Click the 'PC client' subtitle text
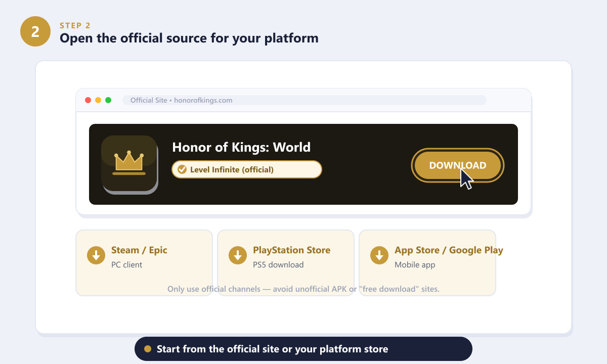This screenshot has width=607, height=364. click(x=127, y=264)
